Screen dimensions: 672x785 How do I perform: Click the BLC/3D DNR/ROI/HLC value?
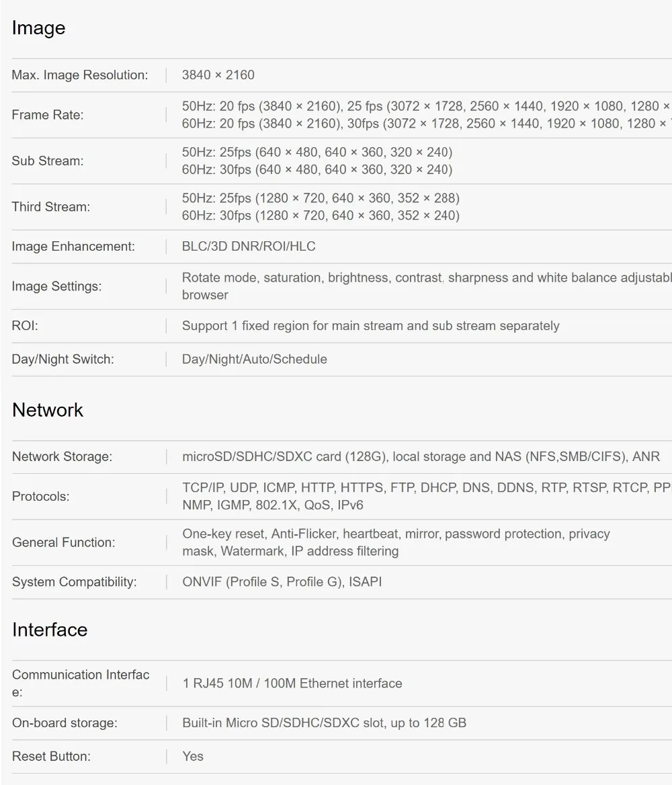coord(249,246)
